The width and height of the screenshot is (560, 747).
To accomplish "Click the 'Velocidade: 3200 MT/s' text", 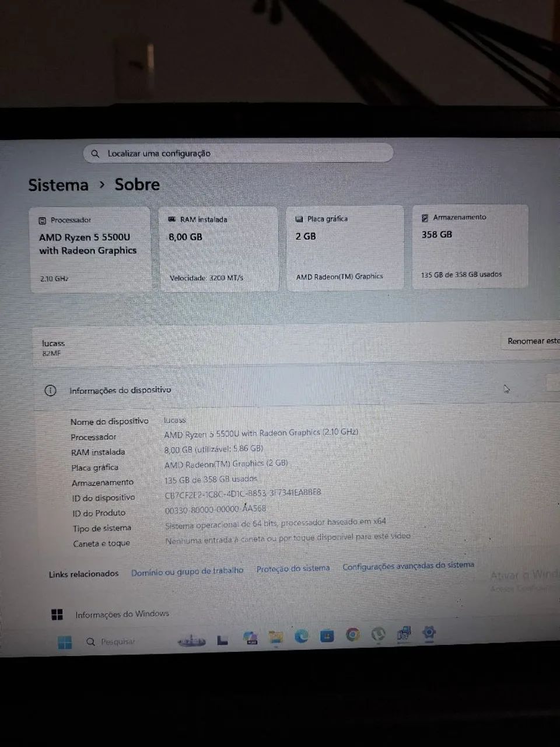I will [206, 278].
